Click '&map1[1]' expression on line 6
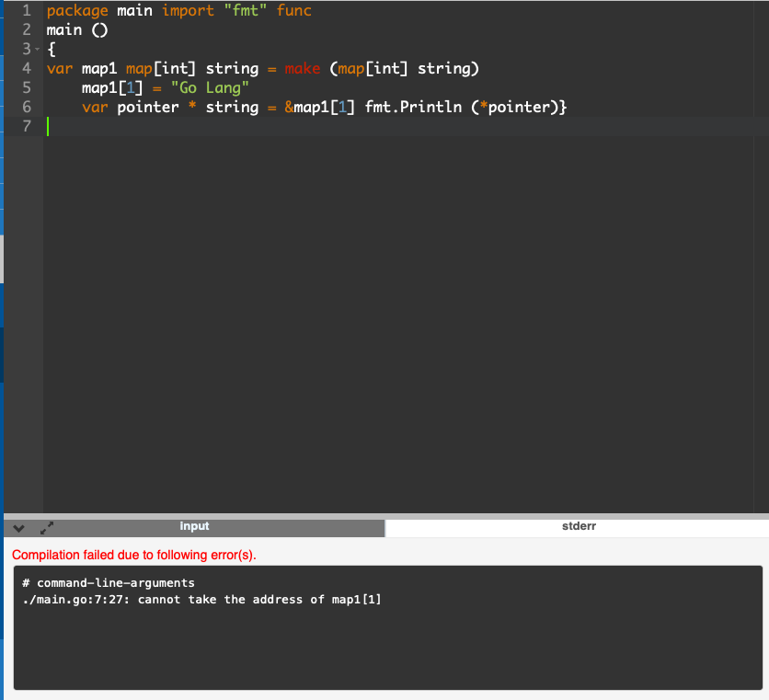This screenshot has height=700, width=769. [319, 107]
